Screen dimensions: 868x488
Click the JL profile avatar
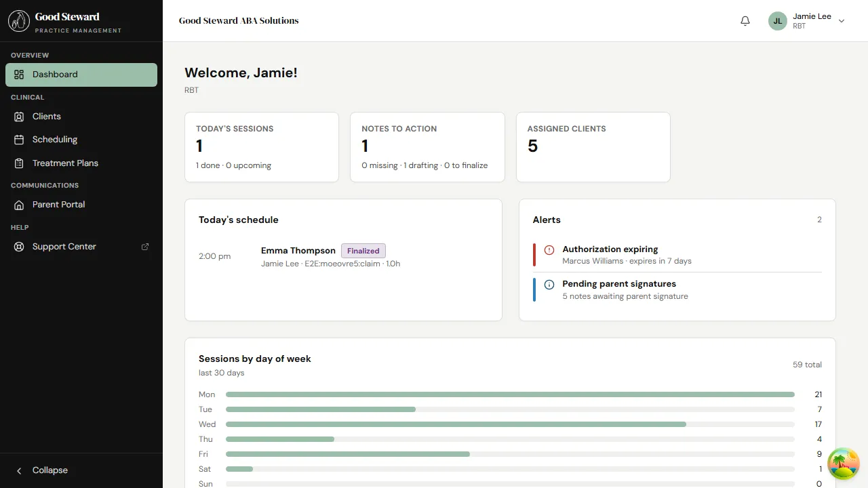pos(777,21)
